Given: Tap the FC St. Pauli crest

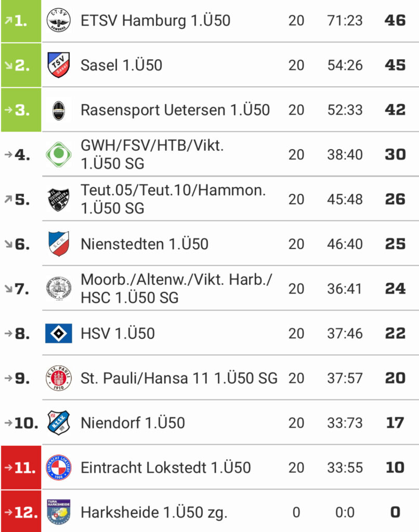Looking at the screenshot, I should click(58, 378).
